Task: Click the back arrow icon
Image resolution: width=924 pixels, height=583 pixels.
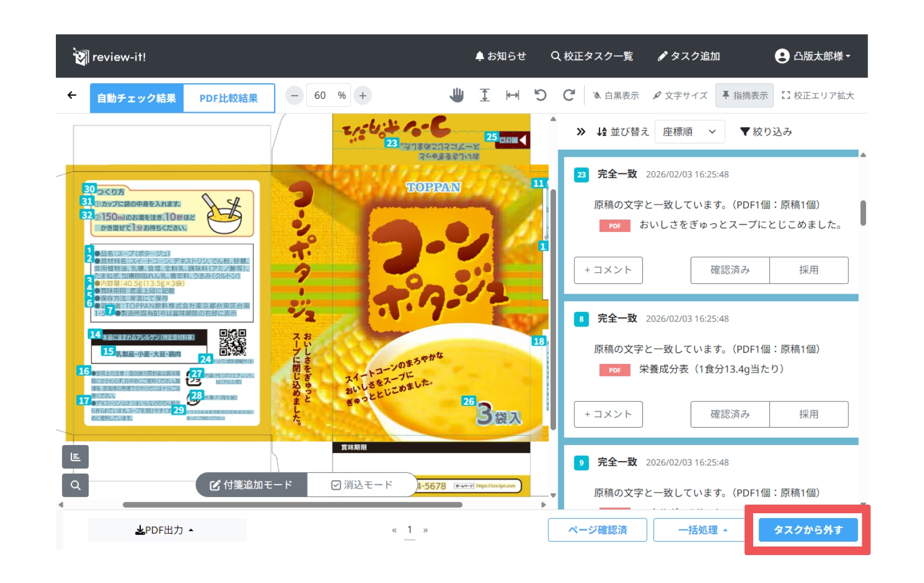Action: click(x=72, y=96)
